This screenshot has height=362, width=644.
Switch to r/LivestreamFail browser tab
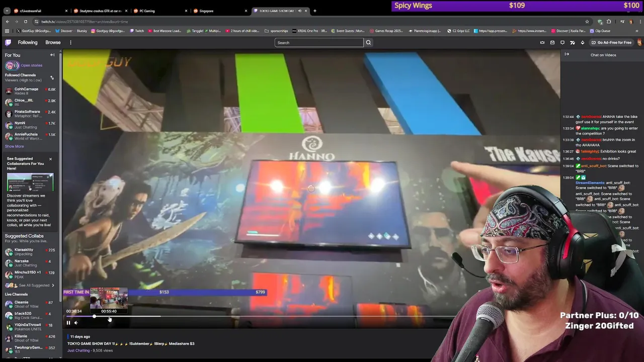point(40,11)
